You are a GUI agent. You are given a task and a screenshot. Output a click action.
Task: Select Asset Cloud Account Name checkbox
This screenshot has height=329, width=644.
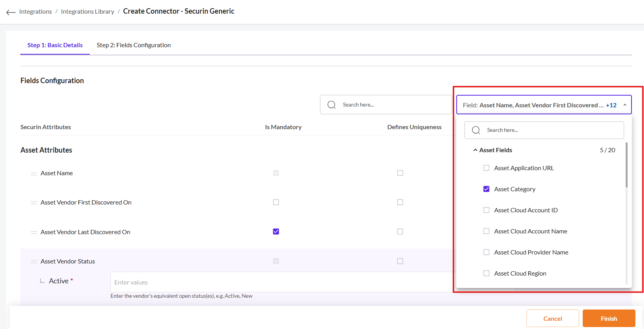486,231
